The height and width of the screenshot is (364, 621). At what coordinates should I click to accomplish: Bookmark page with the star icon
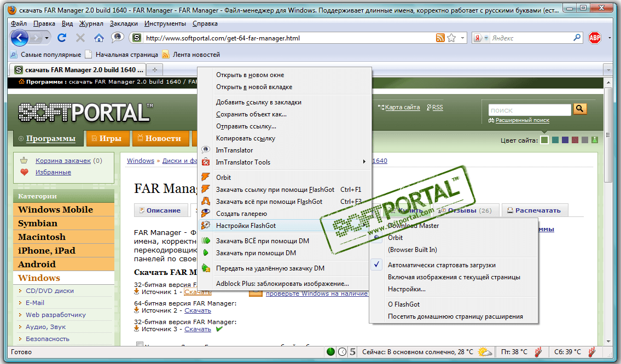451,38
